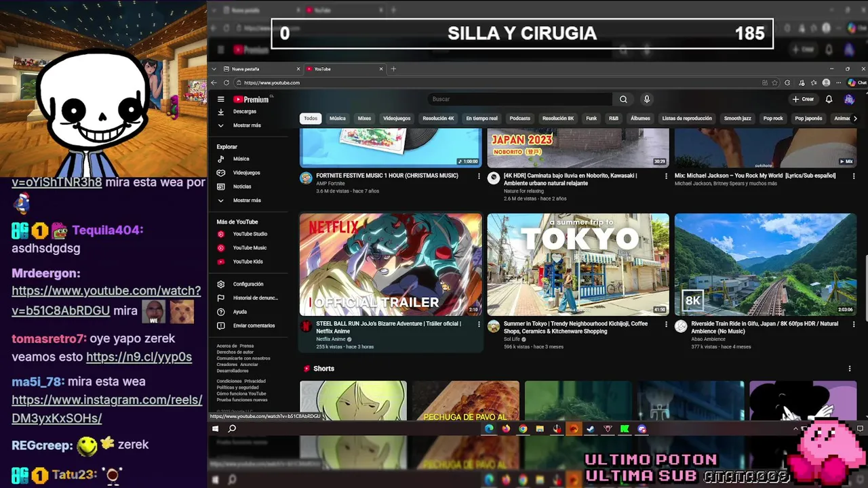Click the Steel Ball Run video title

pyautogui.click(x=389, y=327)
